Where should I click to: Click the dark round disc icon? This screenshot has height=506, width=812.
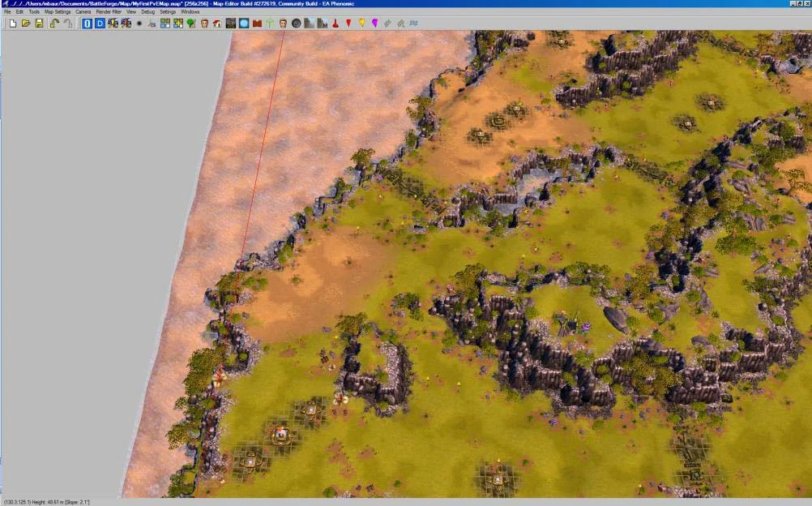(x=297, y=24)
